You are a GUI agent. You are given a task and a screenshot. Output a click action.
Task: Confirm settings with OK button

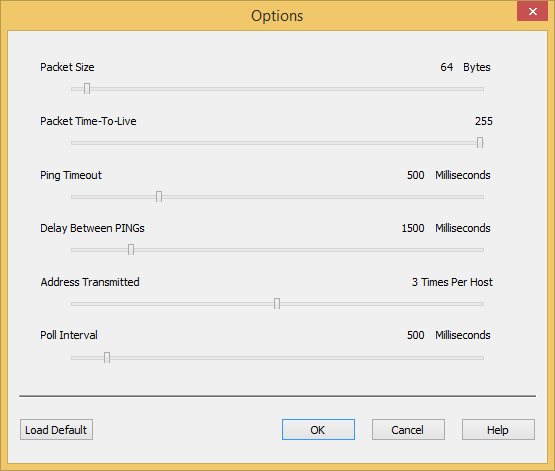point(318,430)
